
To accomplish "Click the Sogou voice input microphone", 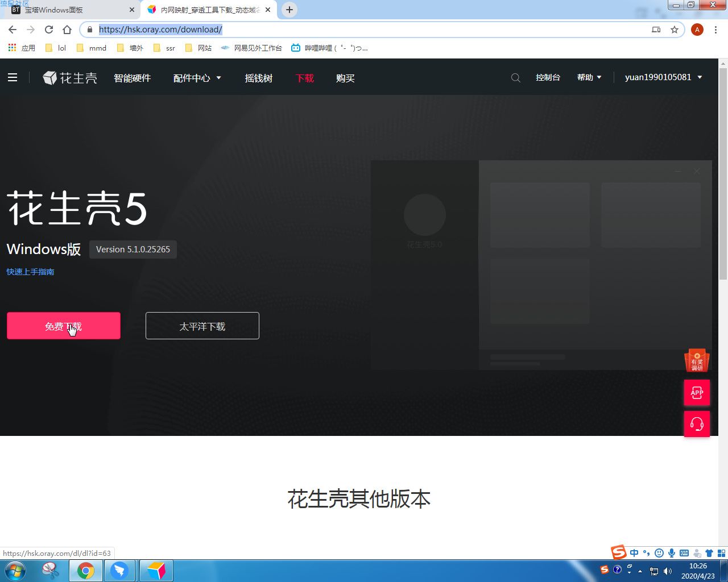I will point(672,553).
